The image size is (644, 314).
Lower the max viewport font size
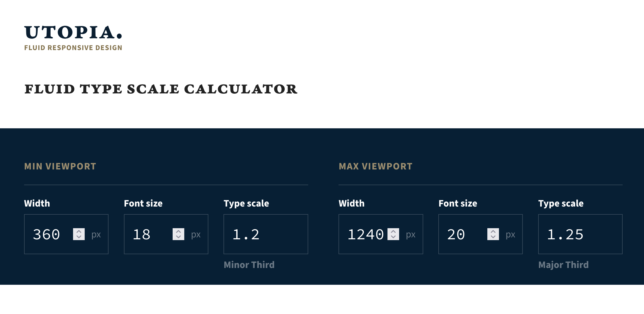click(x=493, y=237)
